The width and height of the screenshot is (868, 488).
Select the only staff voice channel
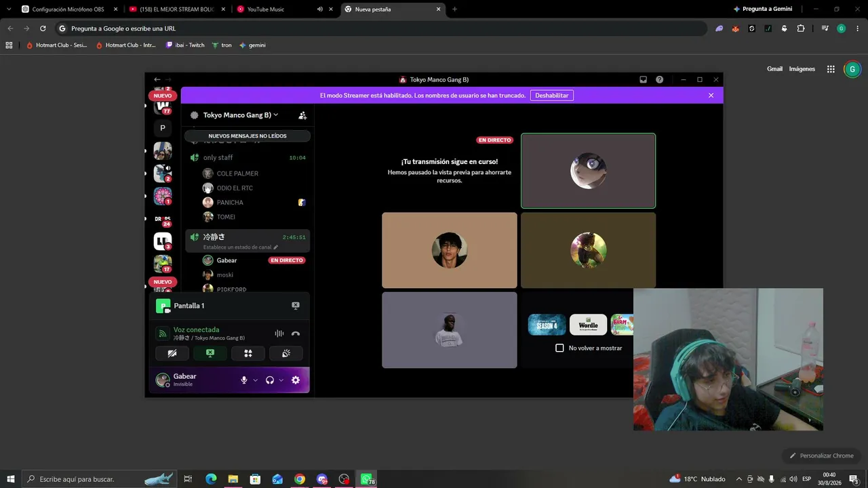pos(248,158)
